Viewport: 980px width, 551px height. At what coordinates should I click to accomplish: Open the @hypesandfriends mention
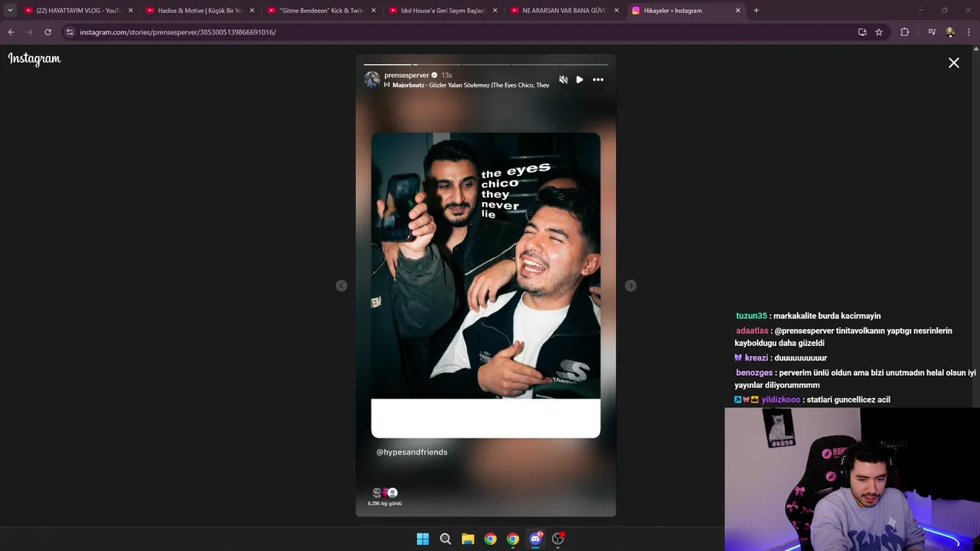pos(412,452)
